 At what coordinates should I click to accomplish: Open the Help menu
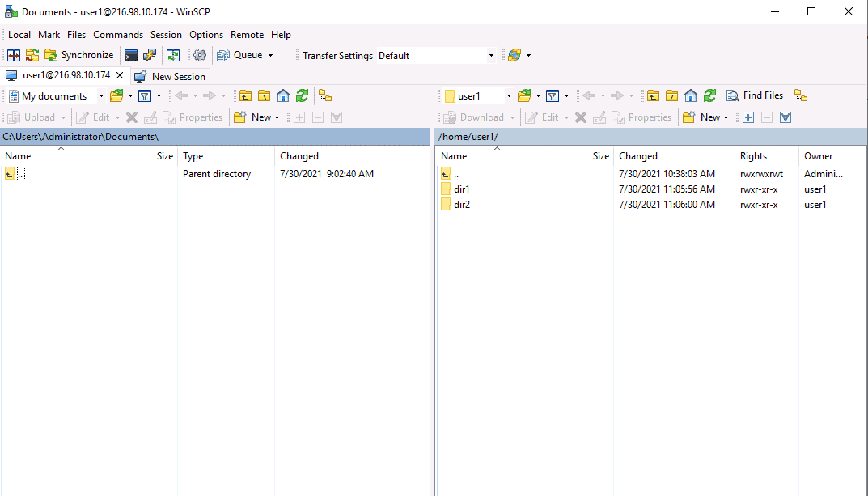tap(281, 34)
